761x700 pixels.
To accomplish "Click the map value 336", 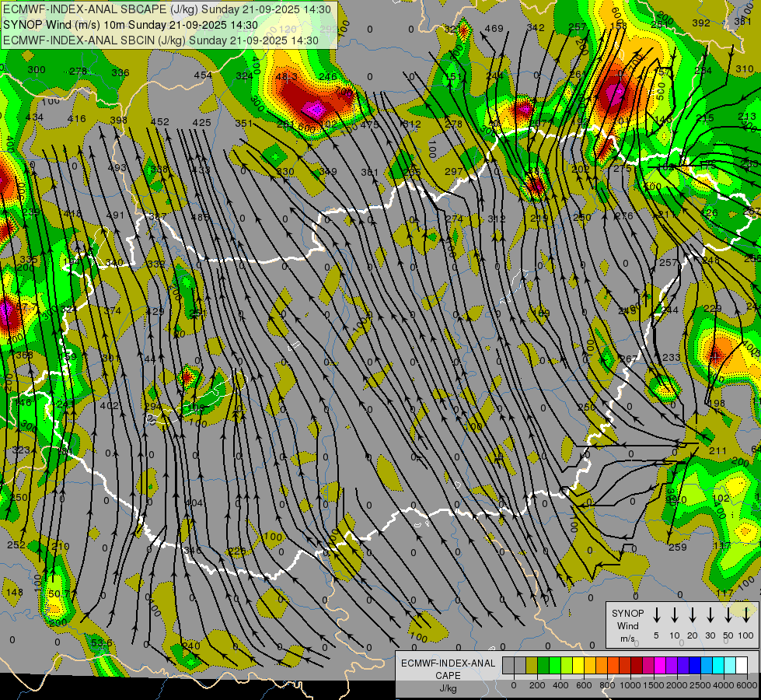I will click(x=120, y=73).
